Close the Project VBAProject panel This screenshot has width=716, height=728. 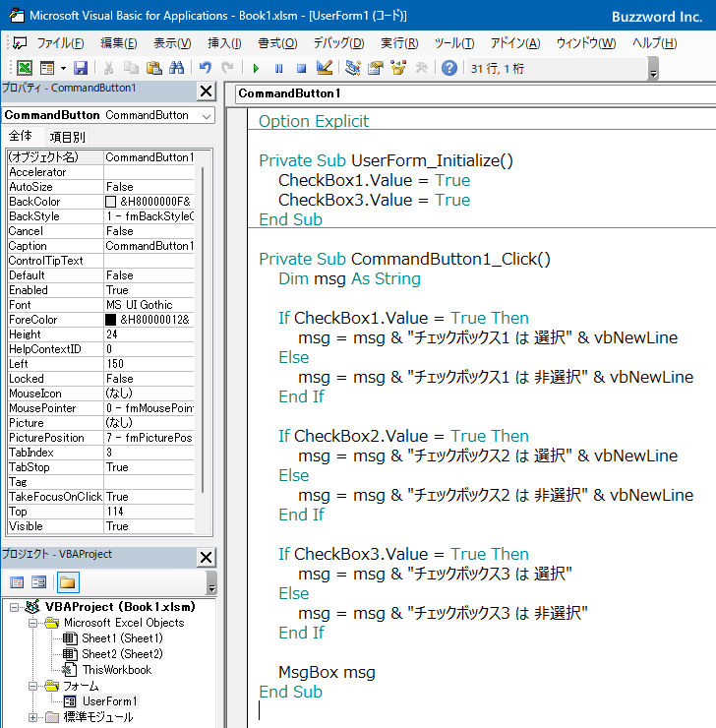[206, 557]
